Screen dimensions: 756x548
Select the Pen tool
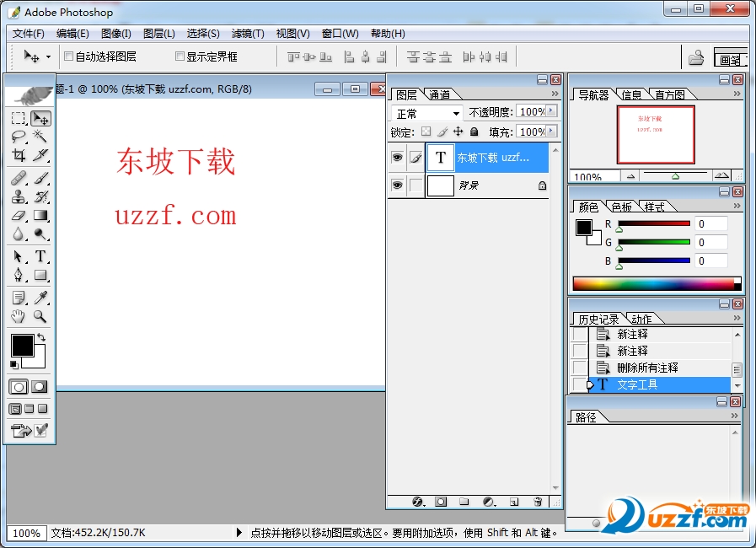(19, 276)
